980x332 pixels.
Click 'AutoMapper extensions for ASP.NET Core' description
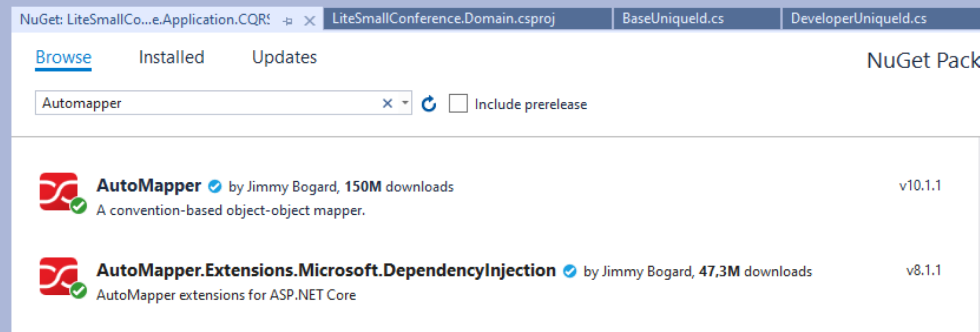[x=226, y=295]
